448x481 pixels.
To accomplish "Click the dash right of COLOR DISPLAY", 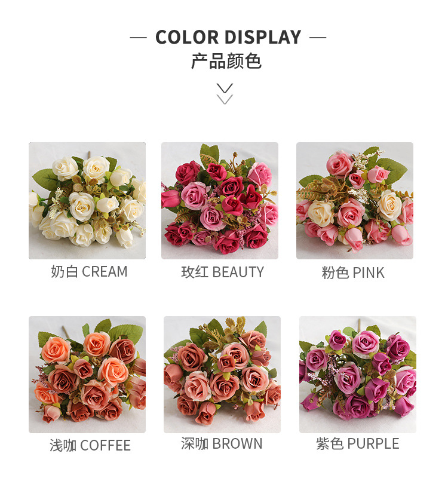I will pyautogui.click(x=318, y=38).
